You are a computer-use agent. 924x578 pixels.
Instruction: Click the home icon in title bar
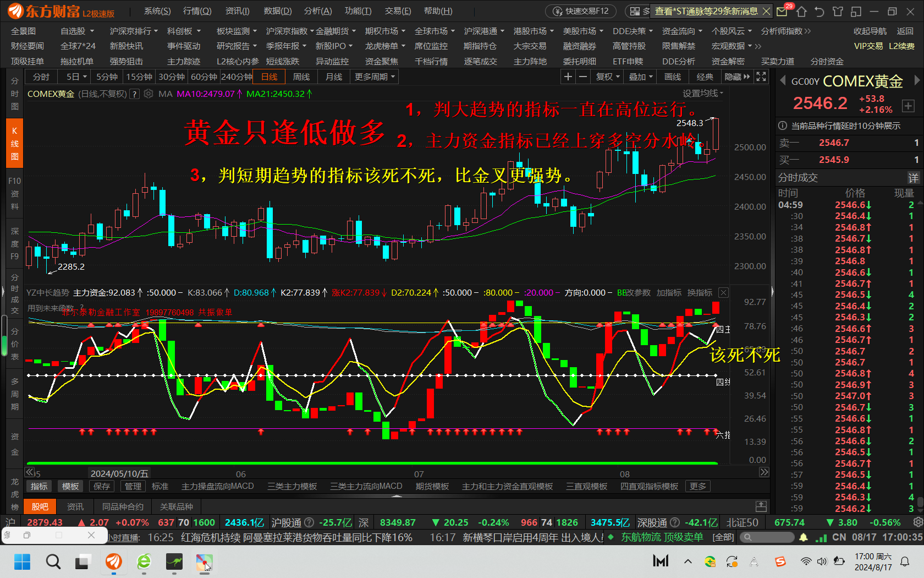[x=801, y=12]
